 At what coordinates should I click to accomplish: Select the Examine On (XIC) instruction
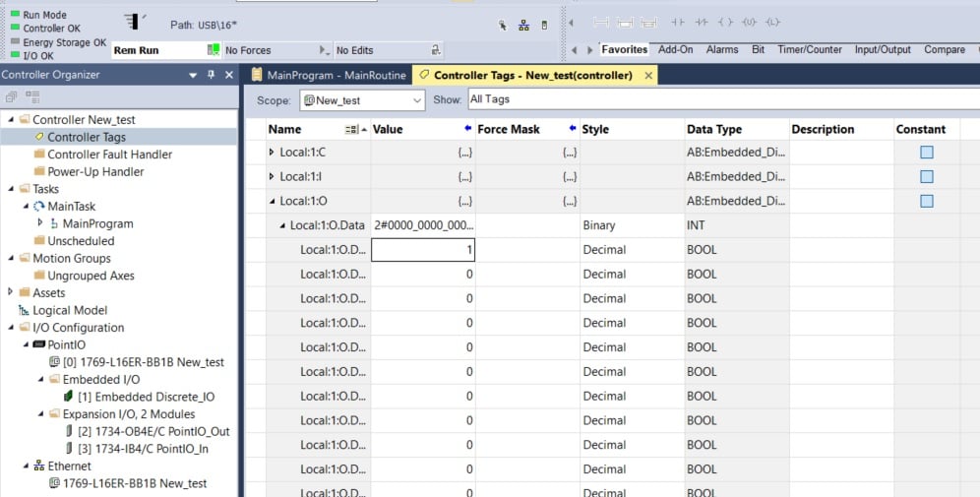[678, 23]
